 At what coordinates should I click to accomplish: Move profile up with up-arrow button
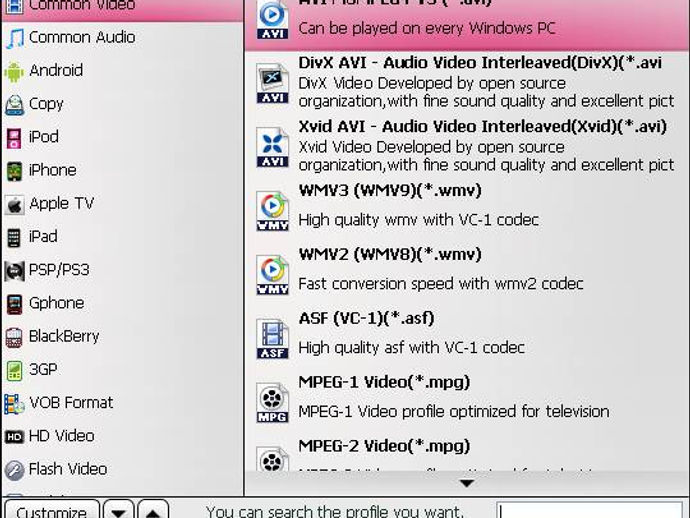pyautogui.click(x=153, y=511)
